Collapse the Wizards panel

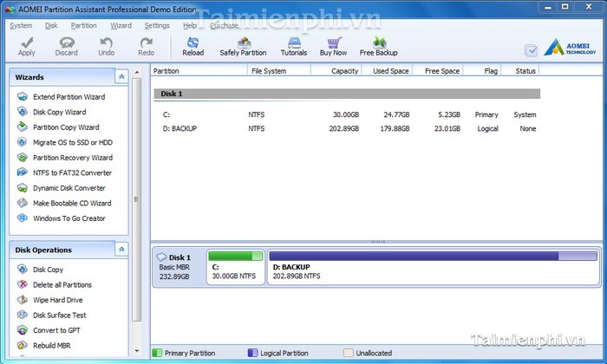point(121,76)
